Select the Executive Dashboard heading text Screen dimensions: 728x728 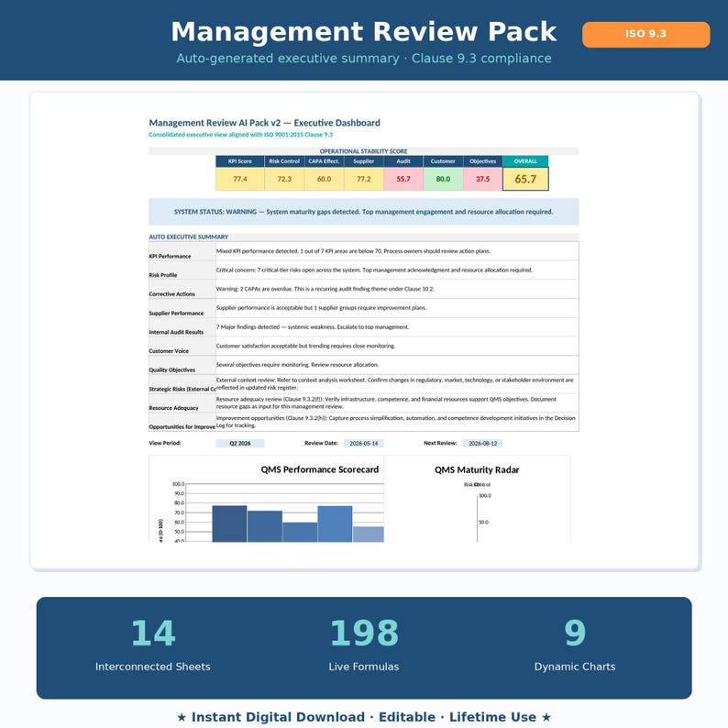264,123
